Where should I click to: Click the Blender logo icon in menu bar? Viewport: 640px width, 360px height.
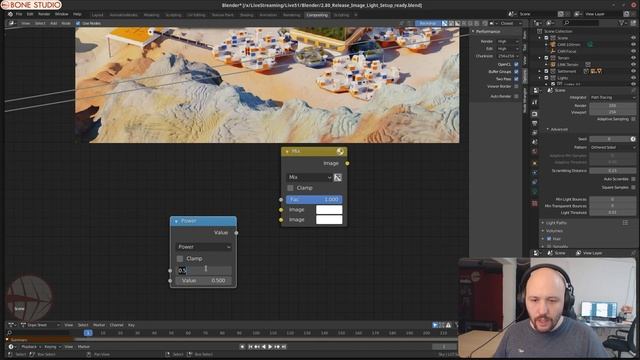click(10, 14)
